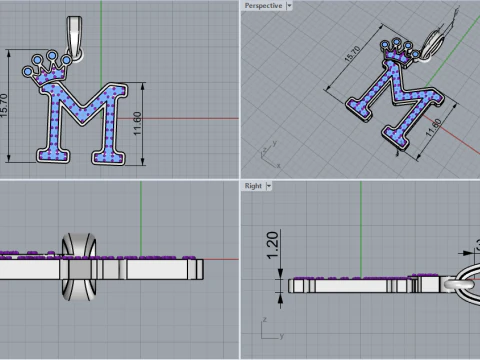This screenshot has height=360, width=480.
Task: Select the letter M pendant in front view
Action: (x=83, y=124)
